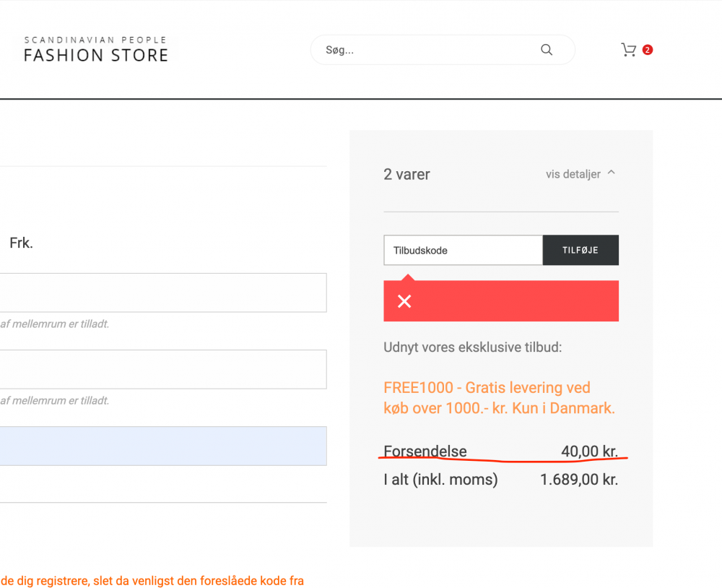This screenshot has height=588, width=722.
Task: Open the shopping cart icon
Action: click(x=627, y=50)
